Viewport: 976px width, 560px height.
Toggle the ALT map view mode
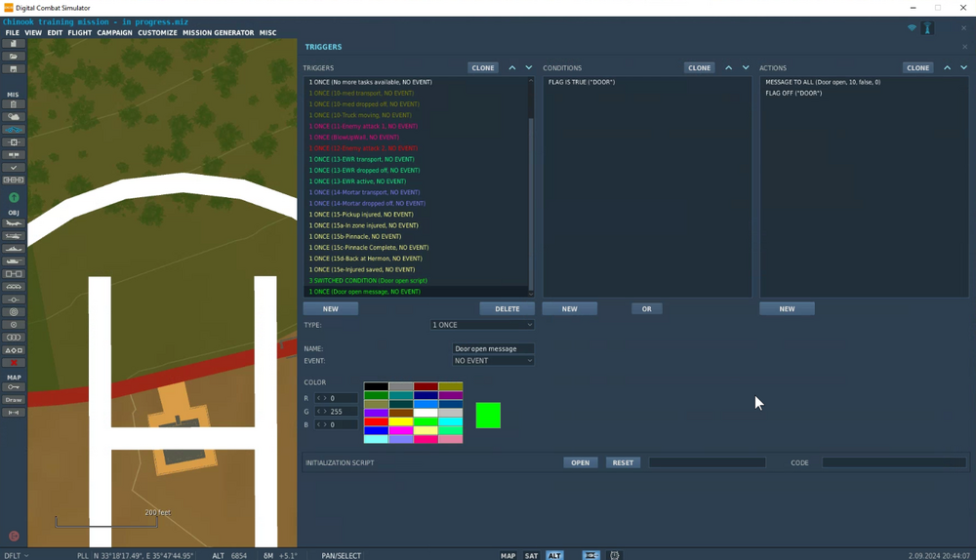[x=554, y=556]
